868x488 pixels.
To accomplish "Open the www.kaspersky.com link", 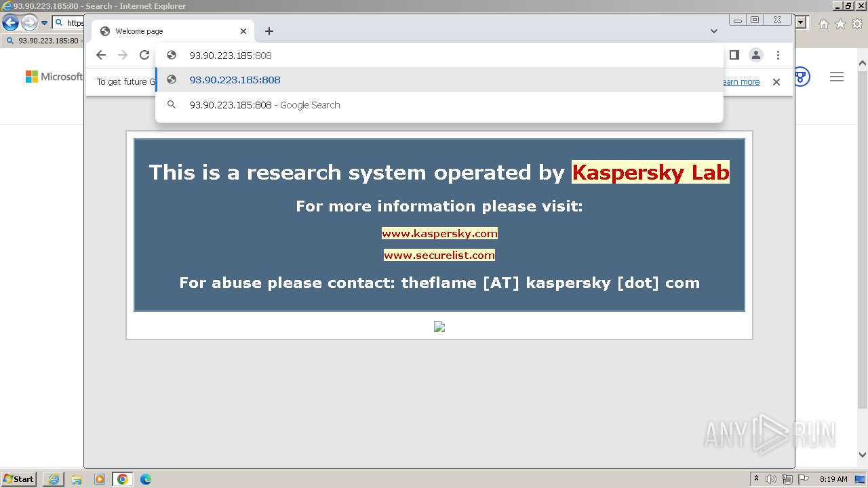I will coord(439,233).
